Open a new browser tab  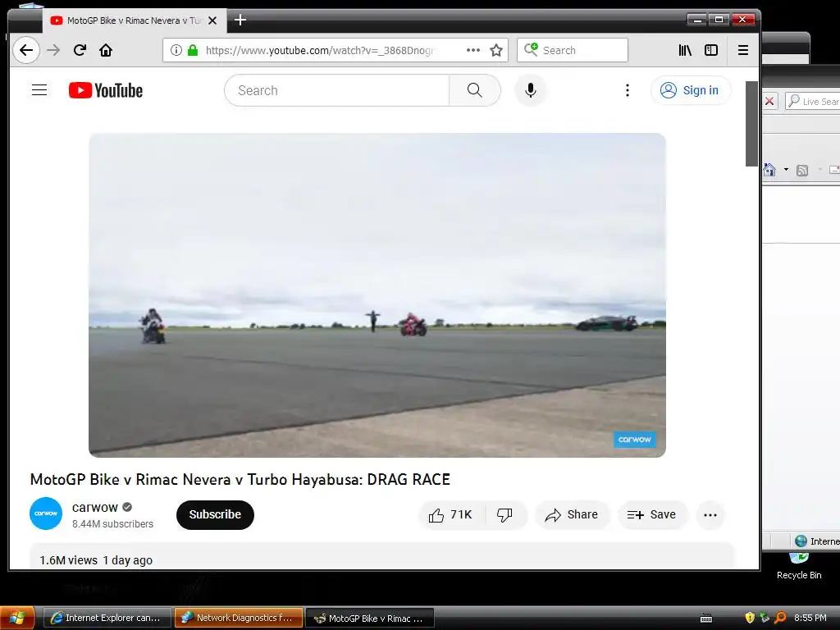tap(240, 21)
